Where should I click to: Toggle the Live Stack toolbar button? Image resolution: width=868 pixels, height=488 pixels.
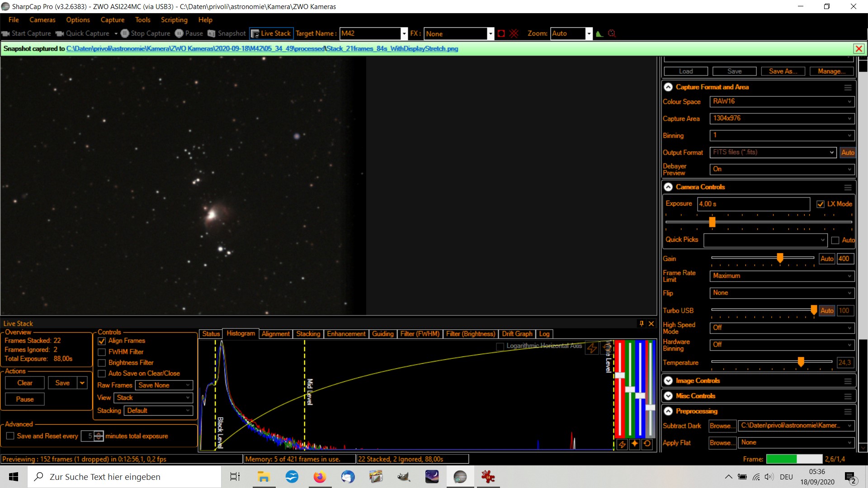coord(271,33)
